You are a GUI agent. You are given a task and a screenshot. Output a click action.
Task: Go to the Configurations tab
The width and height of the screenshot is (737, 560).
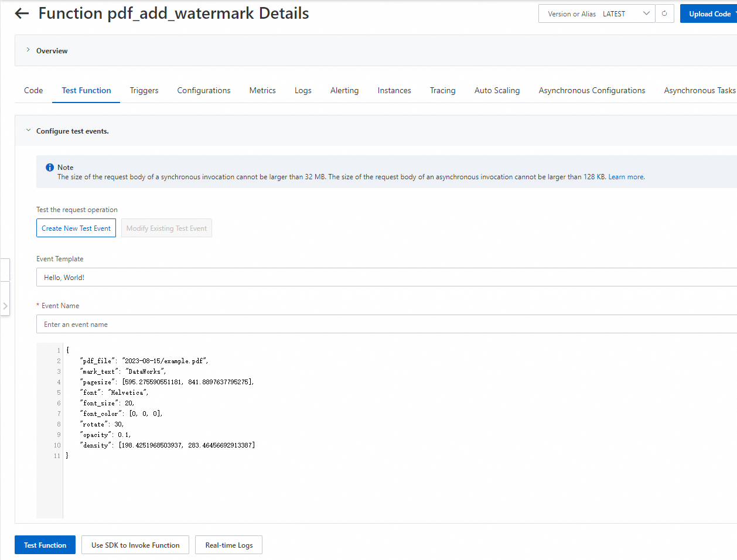(204, 90)
